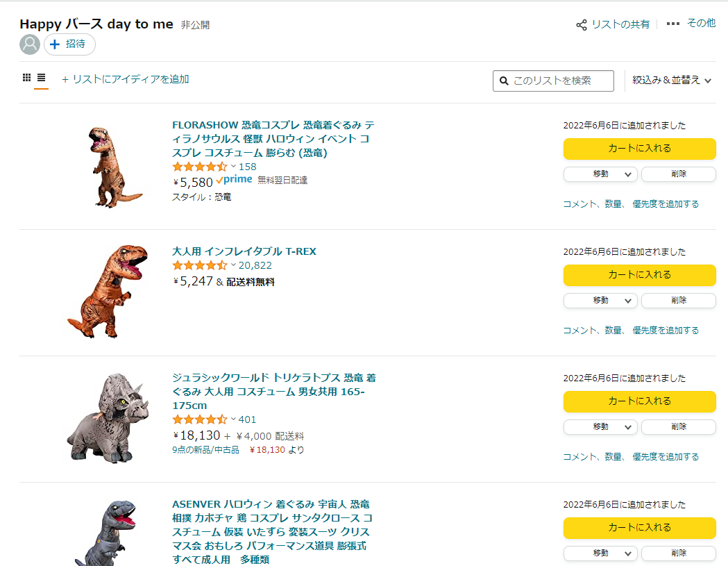Open 9点の新品/中古品 offers link
Screen dimensions: 728x566
(205, 450)
